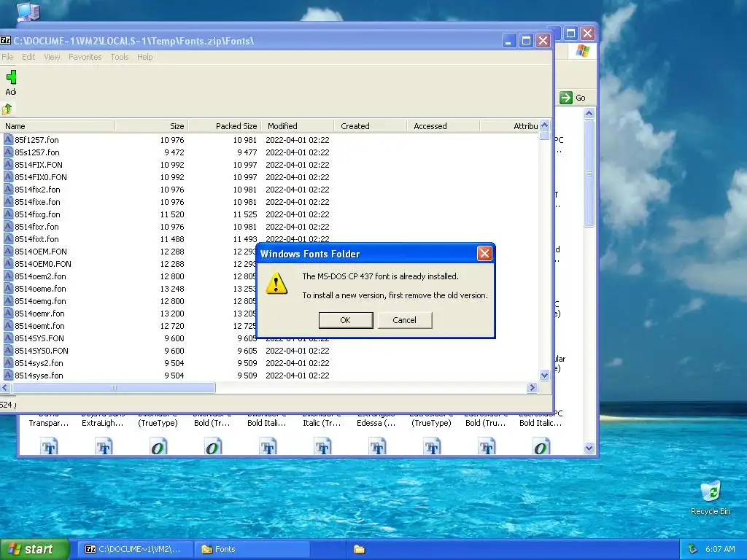Viewport: 747px width, 560px height.
Task: Select the 8514oemt.fon file icon
Action: (x=8, y=325)
